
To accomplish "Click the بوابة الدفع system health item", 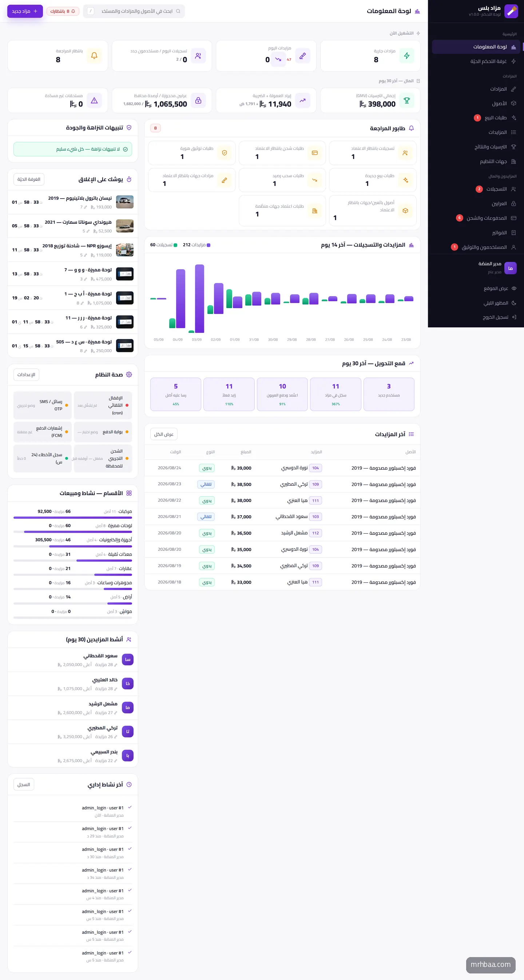I will click(x=103, y=432).
